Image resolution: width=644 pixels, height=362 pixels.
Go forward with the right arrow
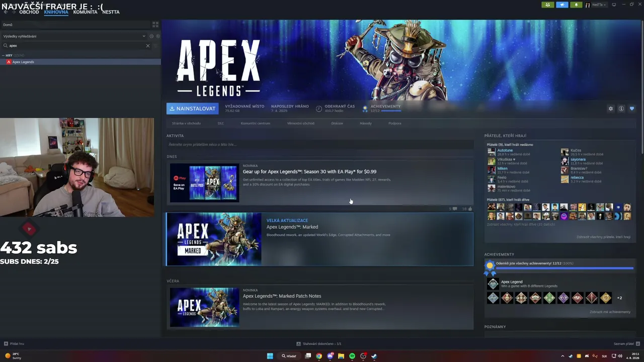14,12
